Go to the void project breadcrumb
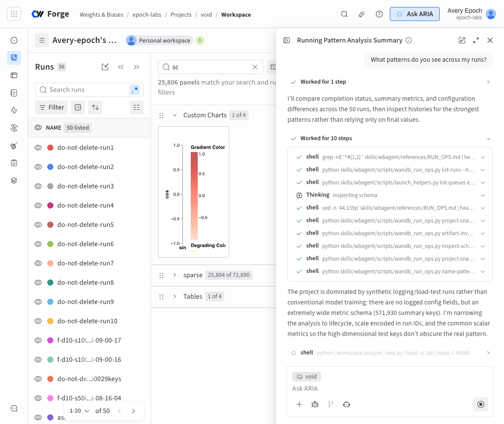This screenshot has width=504, height=424. pyautogui.click(x=206, y=14)
